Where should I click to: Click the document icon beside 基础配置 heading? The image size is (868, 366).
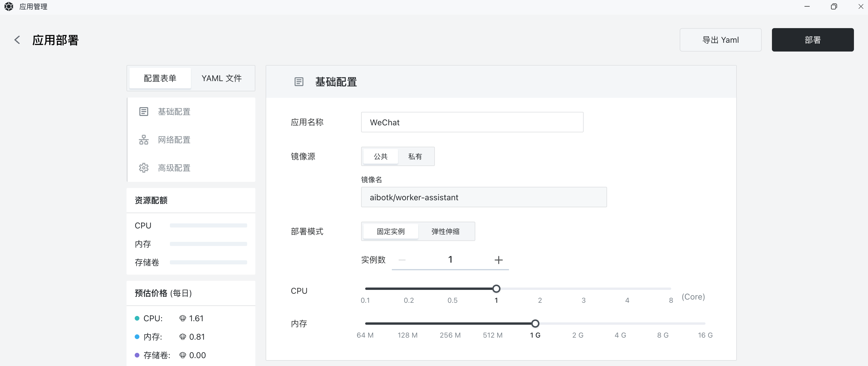[x=299, y=82]
